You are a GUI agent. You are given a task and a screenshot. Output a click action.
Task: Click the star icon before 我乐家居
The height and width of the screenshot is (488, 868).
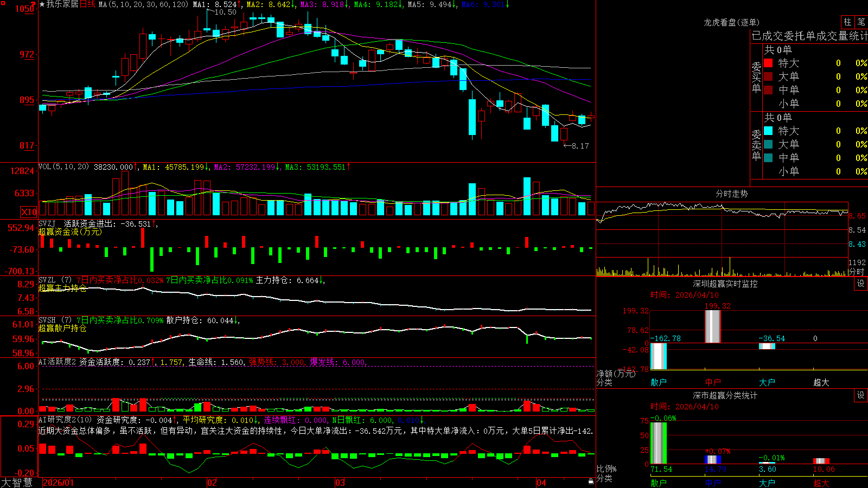[x=42, y=4]
